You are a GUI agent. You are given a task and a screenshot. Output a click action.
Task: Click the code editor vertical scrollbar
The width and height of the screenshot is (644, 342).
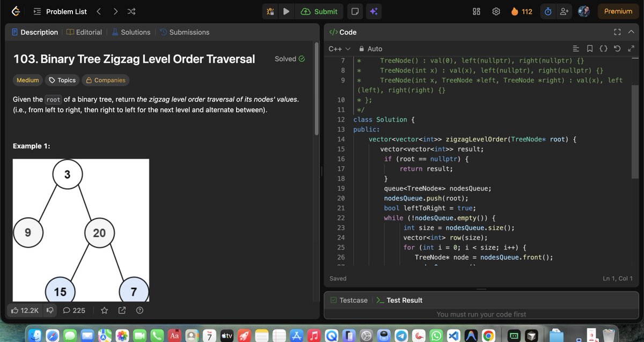pyautogui.click(x=635, y=131)
